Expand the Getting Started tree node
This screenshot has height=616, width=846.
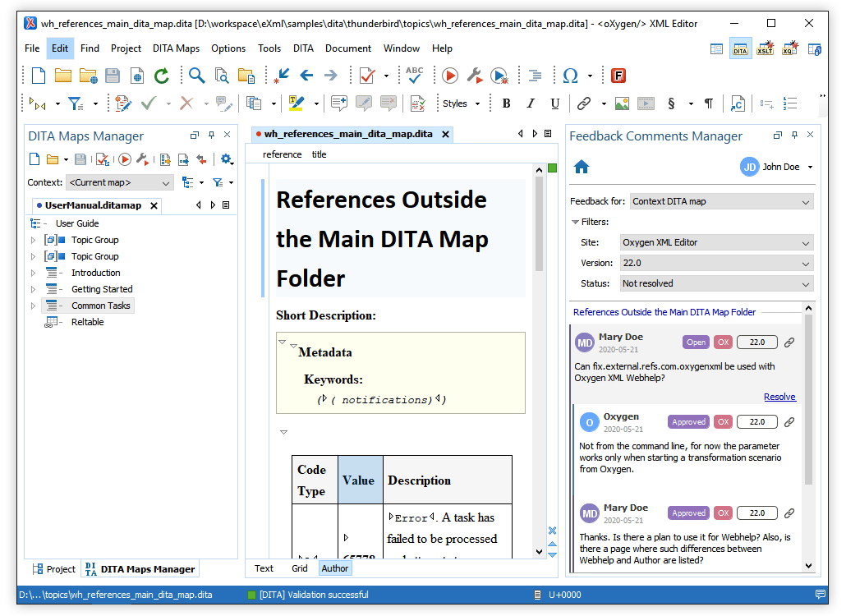[33, 290]
